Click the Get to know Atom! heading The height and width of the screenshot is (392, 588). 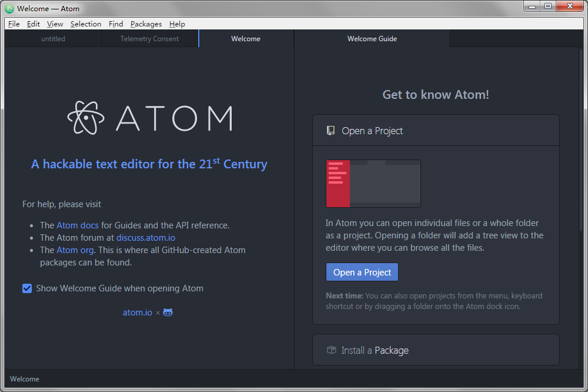point(436,95)
